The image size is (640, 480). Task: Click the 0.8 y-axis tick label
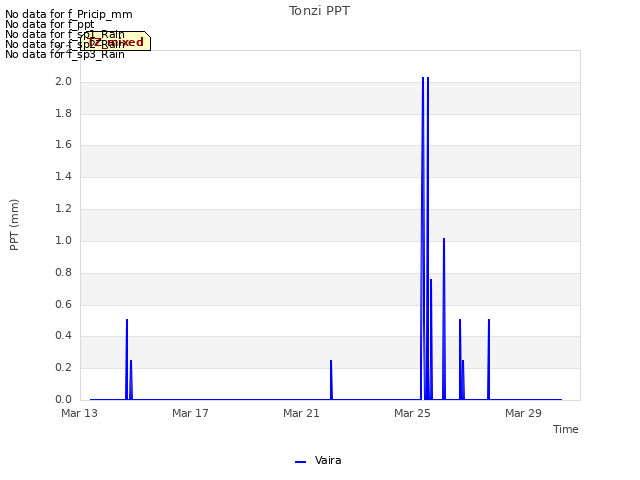coord(63,272)
